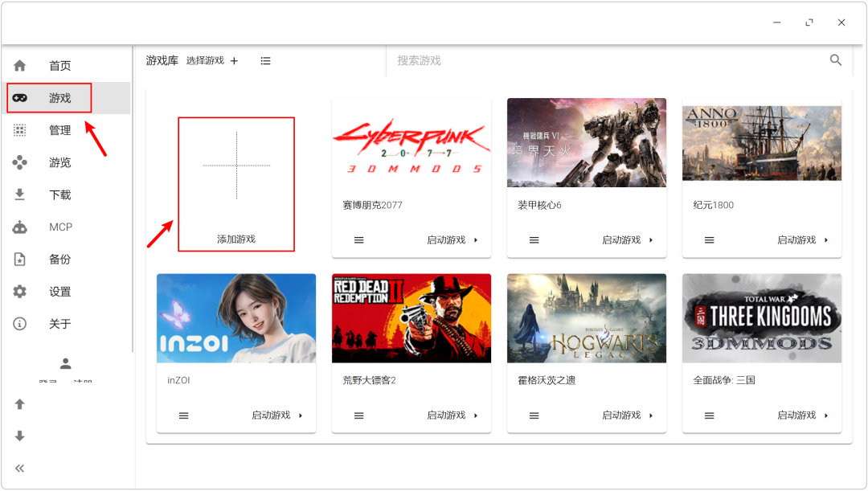
Task: Click the 霍格沃茨之遗 title text
Action: point(547,380)
